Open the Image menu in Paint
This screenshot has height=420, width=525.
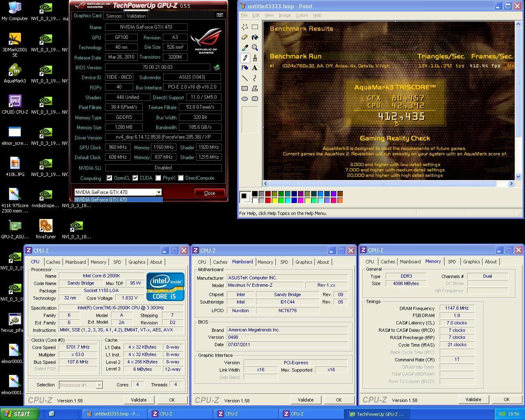tap(285, 15)
